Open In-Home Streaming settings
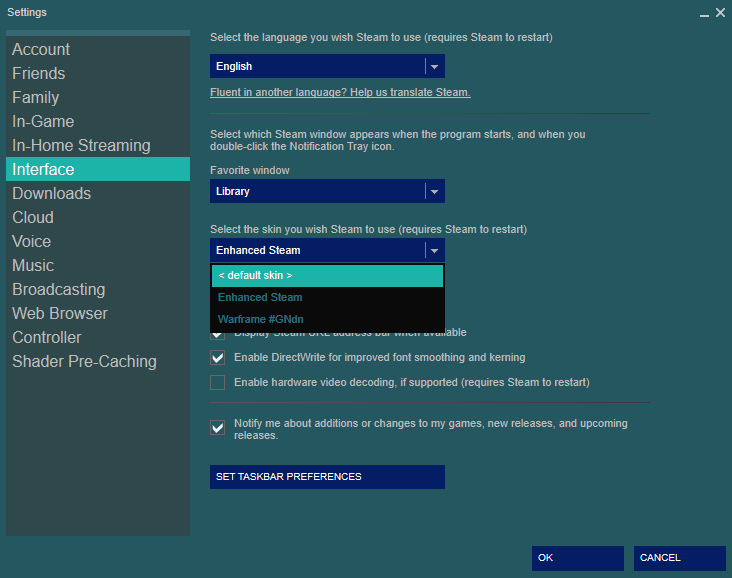 pos(98,145)
